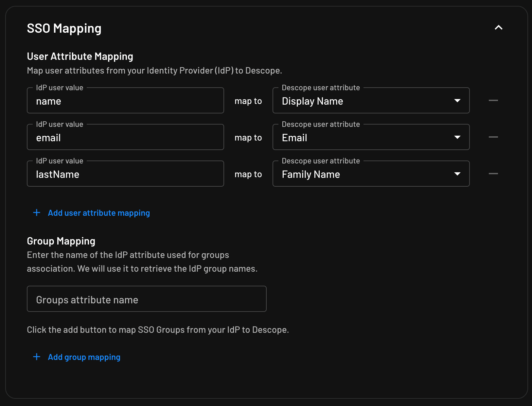The height and width of the screenshot is (406, 532).
Task: Click the 'map to' text in lastName row
Action: [x=248, y=174]
